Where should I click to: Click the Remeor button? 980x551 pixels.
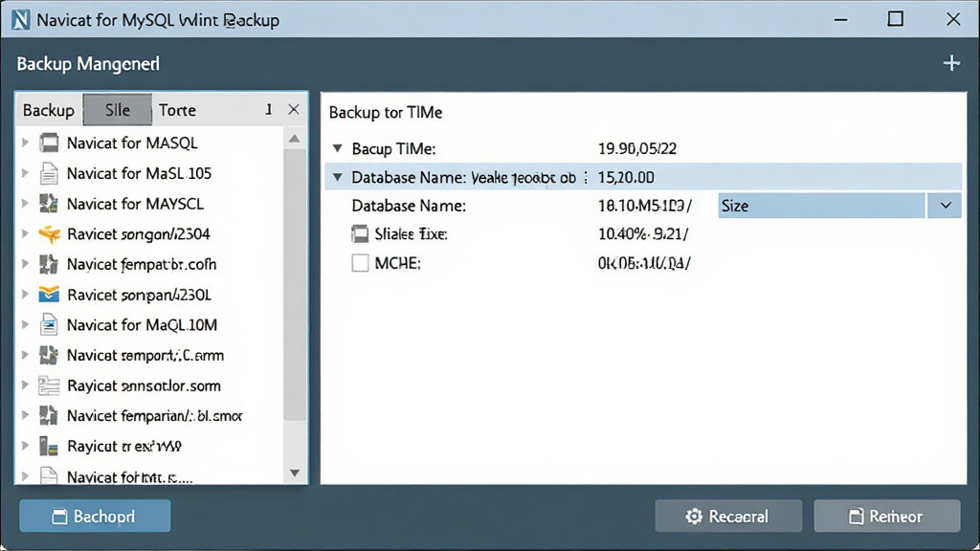pyautogui.click(x=887, y=516)
